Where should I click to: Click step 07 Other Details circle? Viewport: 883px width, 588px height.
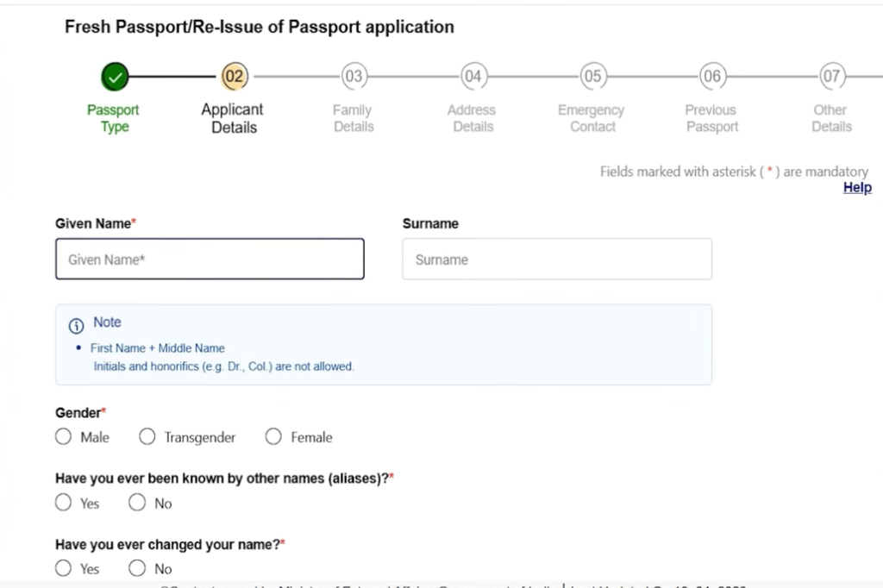coord(830,77)
